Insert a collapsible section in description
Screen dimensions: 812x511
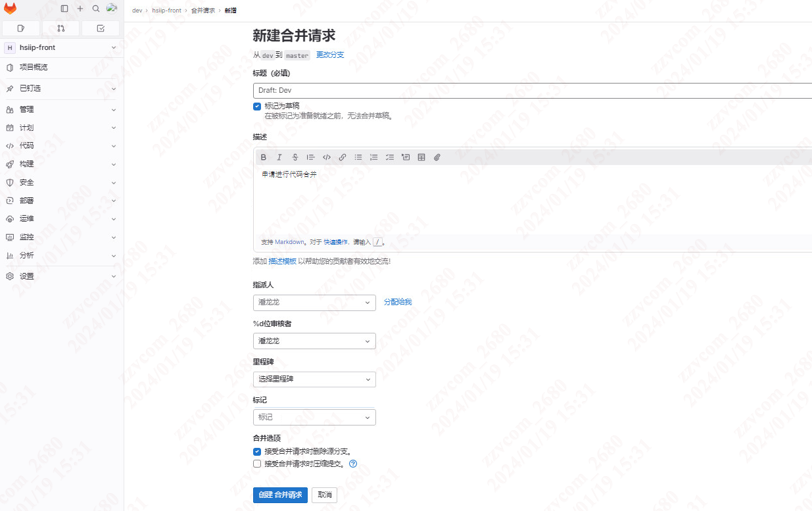[x=406, y=157]
